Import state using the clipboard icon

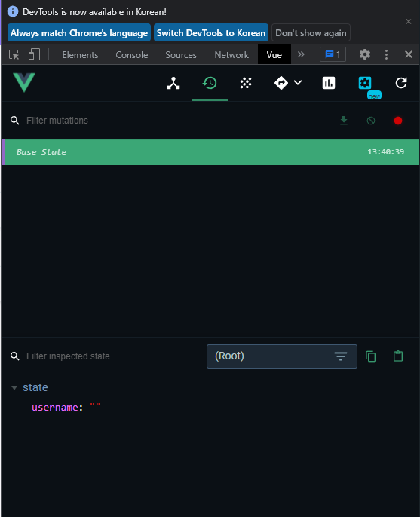tap(398, 356)
